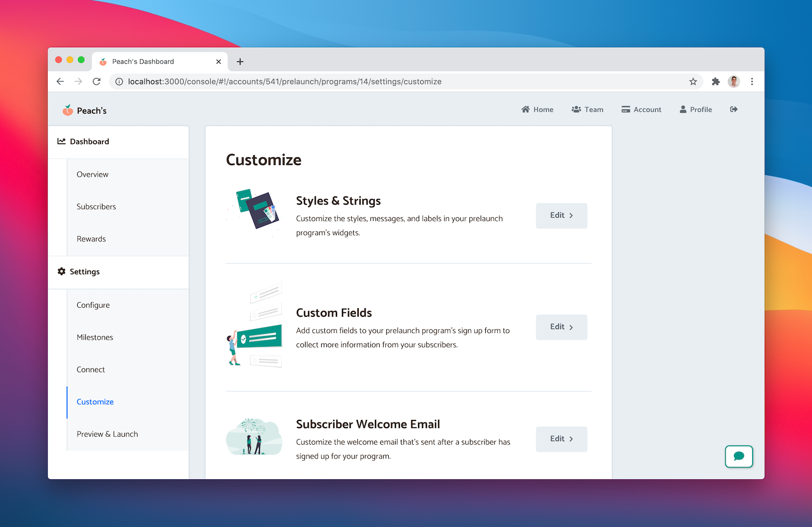Click the Peach's brand name
Image resolution: width=812 pixels, height=527 pixels.
[92, 111]
